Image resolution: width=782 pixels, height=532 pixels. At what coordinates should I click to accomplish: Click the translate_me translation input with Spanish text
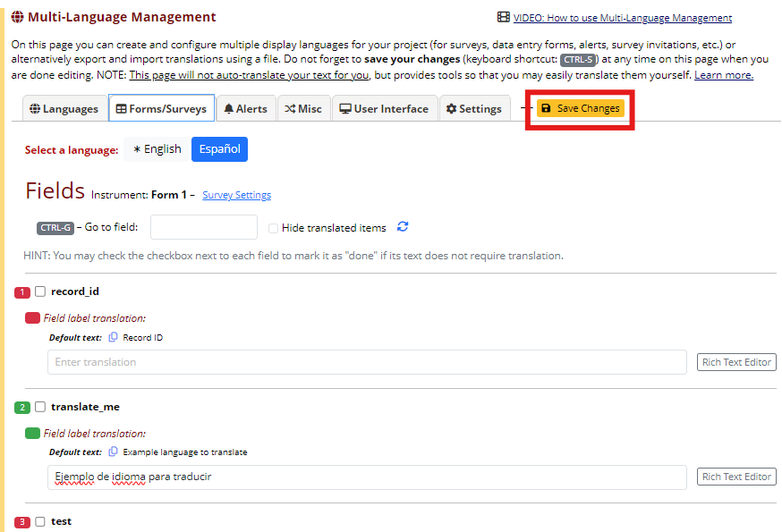click(367, 477)
